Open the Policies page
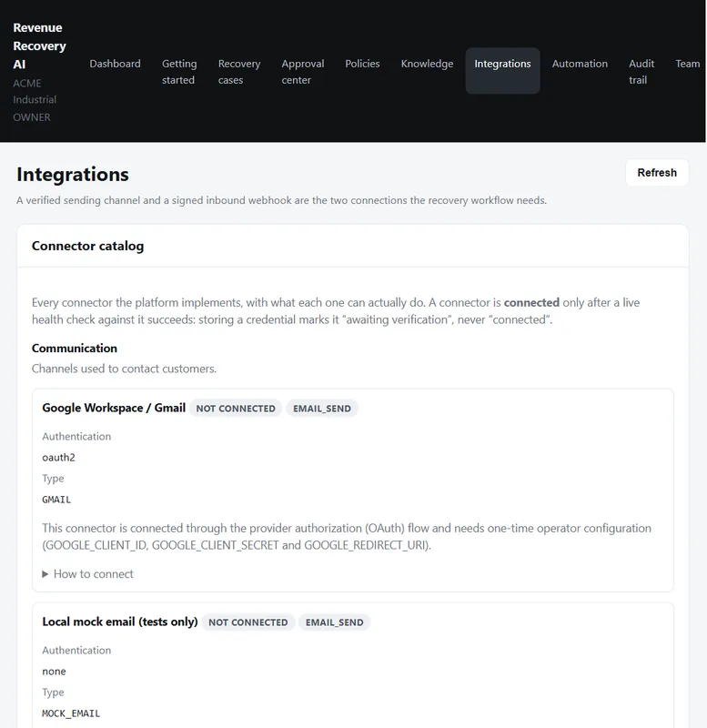 coord(362,64)
